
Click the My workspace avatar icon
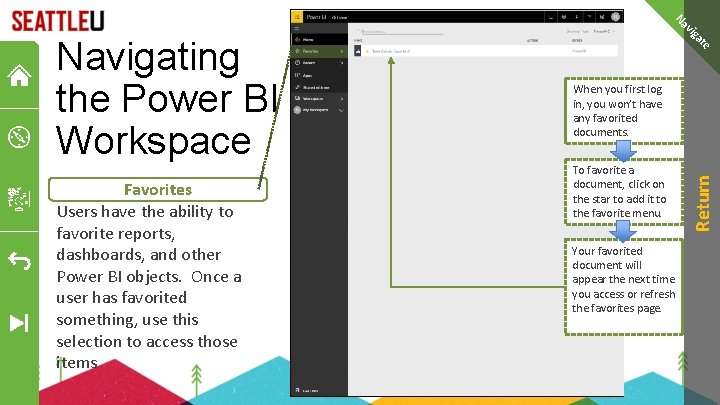(x=297, y=110)
